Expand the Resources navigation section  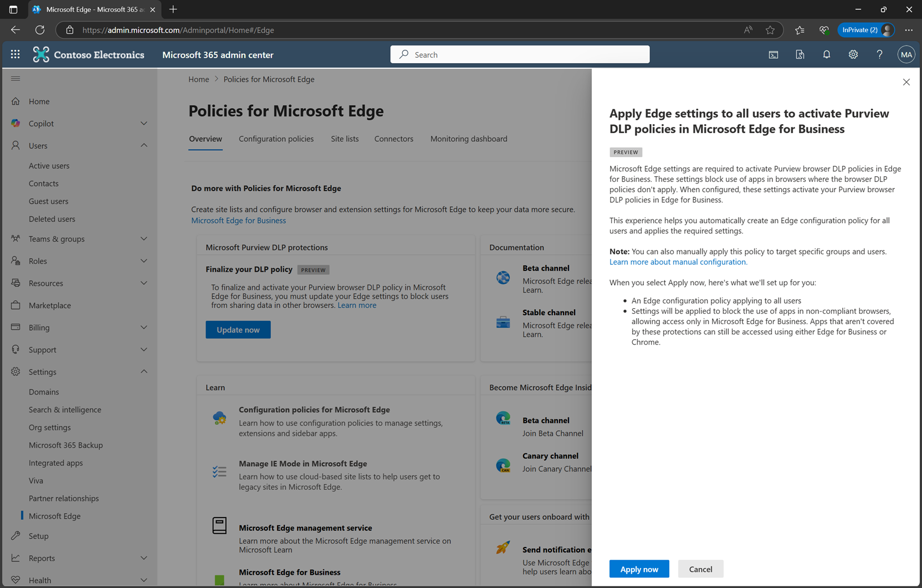pyautogui.click(x=144, y=283)
